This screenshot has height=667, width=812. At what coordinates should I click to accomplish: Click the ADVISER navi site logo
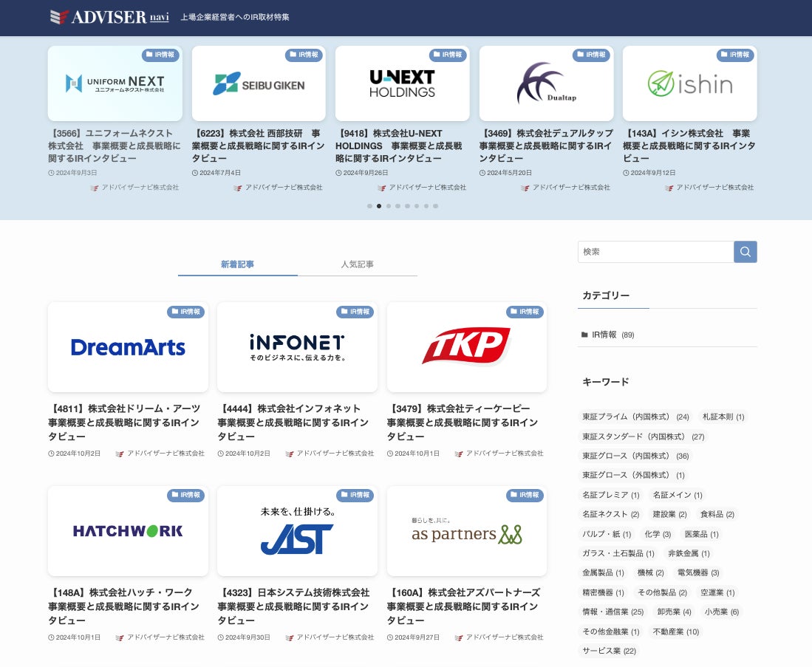coord(109,17)
